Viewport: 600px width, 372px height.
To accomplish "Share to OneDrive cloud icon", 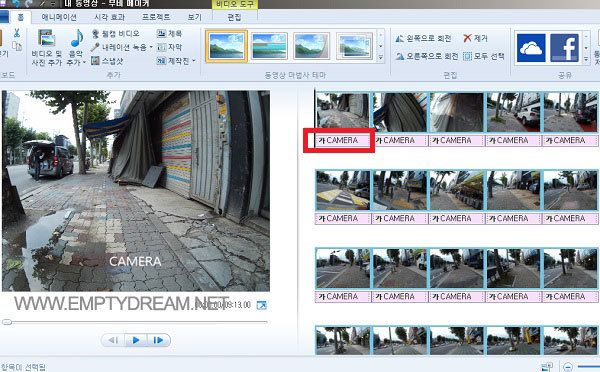I will point(531,48).
